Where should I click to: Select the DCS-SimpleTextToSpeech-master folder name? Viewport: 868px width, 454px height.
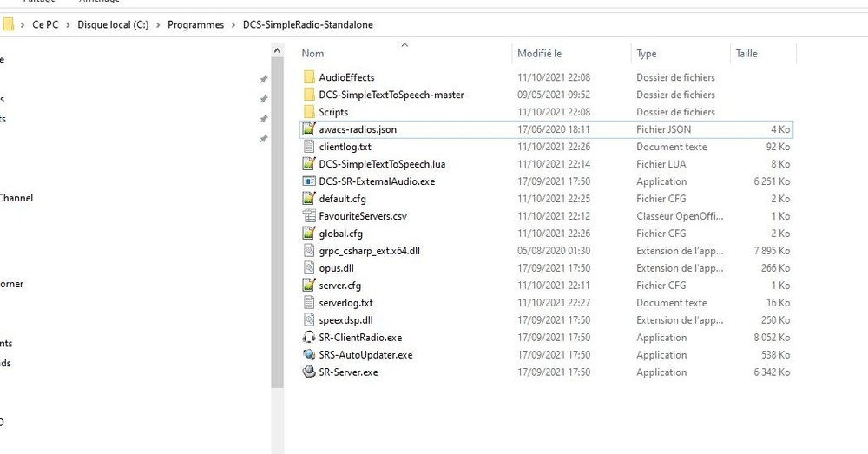[391, 95]
